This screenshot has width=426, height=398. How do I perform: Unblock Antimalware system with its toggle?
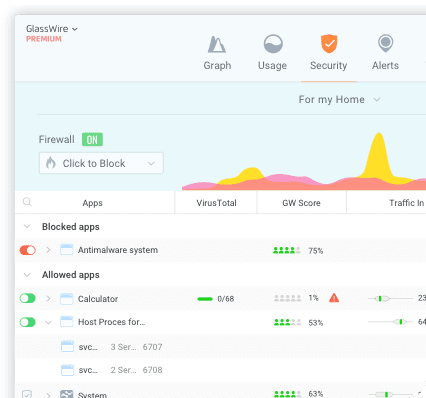28,250
